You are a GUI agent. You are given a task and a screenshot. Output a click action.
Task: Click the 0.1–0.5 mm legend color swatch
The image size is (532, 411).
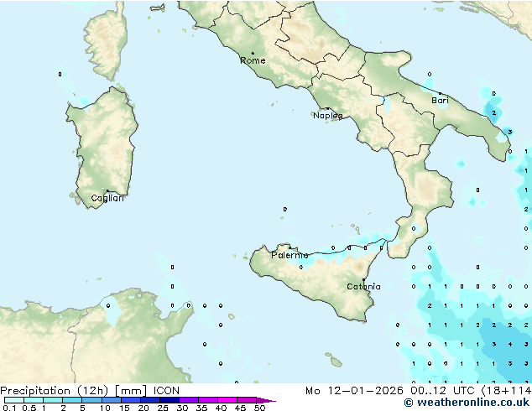click(x=14, y=400)
